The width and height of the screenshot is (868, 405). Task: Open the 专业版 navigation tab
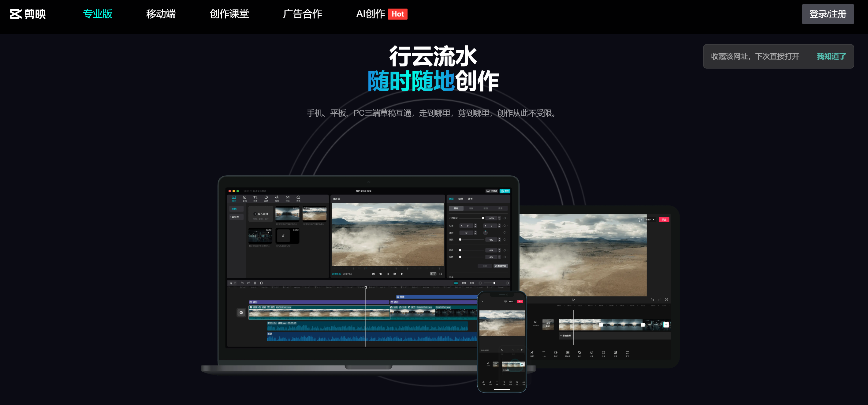pyautogui.click(x=97, y=14)
